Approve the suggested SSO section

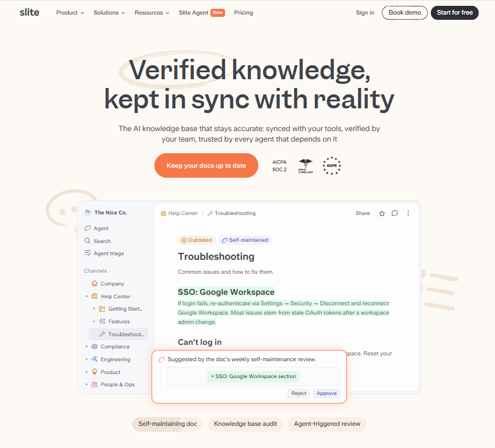327,393
